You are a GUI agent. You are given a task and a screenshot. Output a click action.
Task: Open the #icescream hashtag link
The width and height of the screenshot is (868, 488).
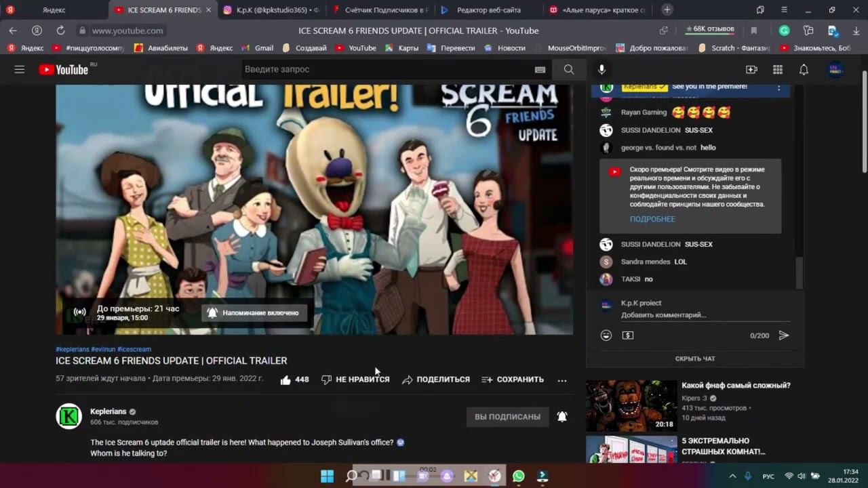click(134, 349)
